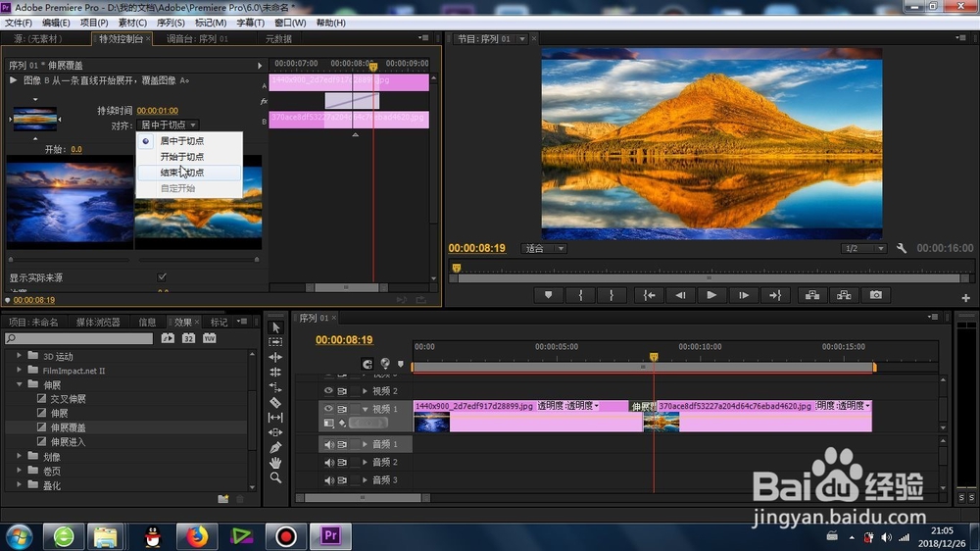Open program monitor settings wrench
This screenshot has width=980, height=551.
902,248
